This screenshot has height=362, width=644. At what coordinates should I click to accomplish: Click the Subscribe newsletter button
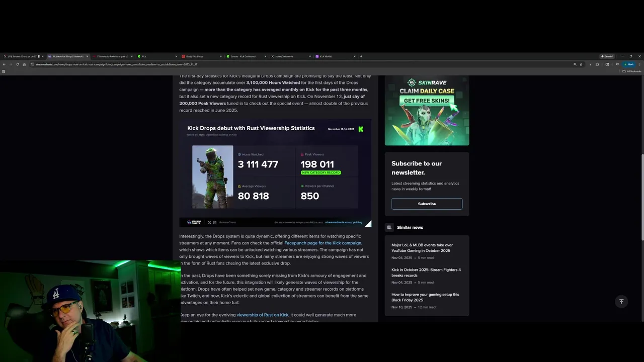(x=427, y=204)
